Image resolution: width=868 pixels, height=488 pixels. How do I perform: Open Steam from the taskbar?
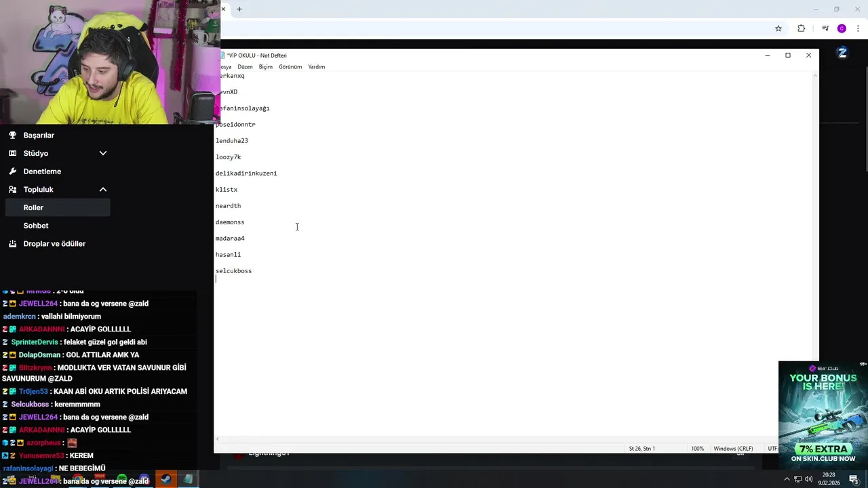point(165,479)
